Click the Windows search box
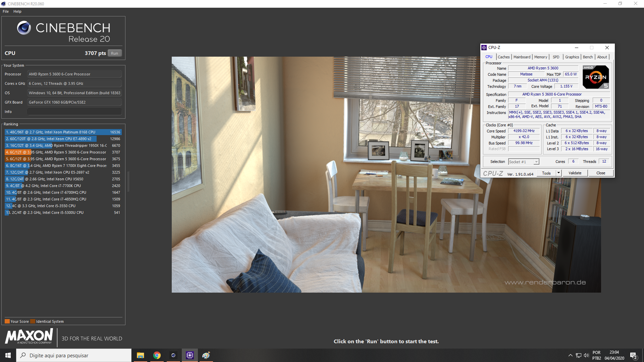 [x=74, y=355]
